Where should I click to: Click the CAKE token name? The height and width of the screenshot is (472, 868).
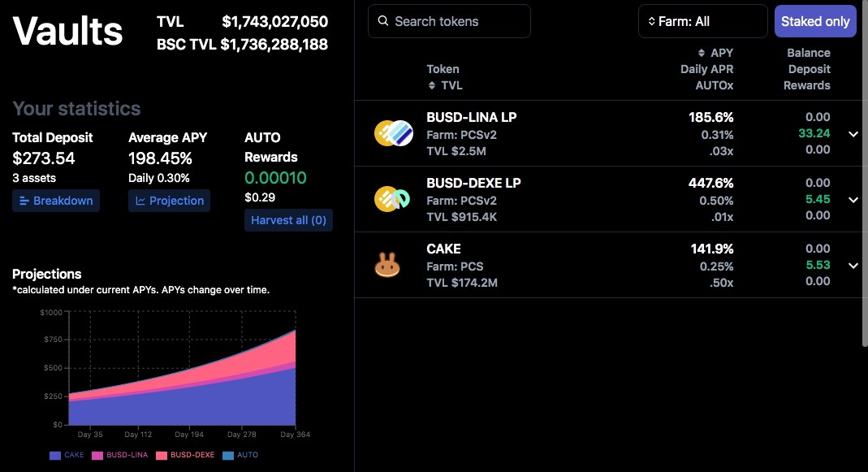[x=443, y=249]
